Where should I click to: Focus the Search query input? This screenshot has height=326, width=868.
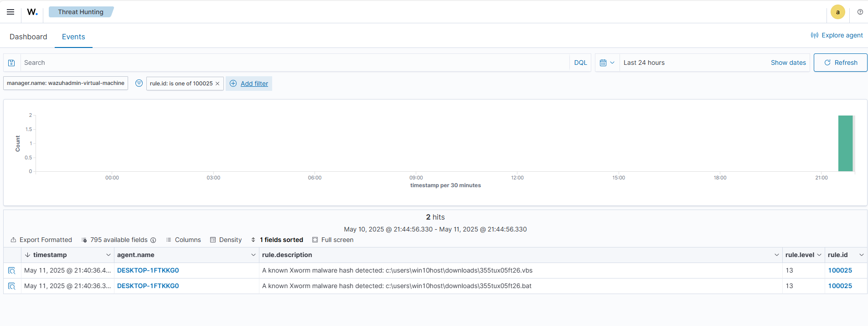(295, 63)
